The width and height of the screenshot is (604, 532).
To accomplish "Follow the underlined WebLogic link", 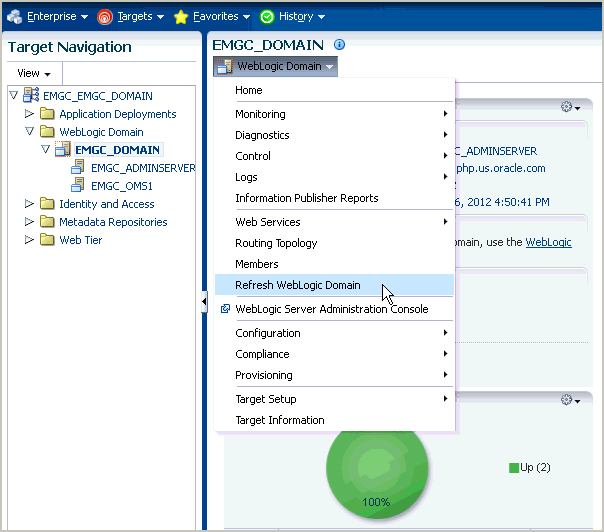I will tap(549, 242).
